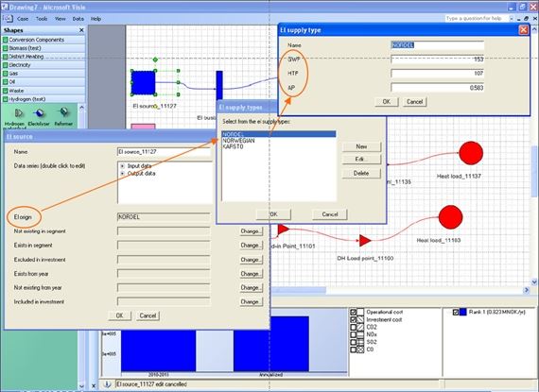Toggle the Rank 1 checkbox
Viewport: 539px width, 392px height.
click(456, 312)
